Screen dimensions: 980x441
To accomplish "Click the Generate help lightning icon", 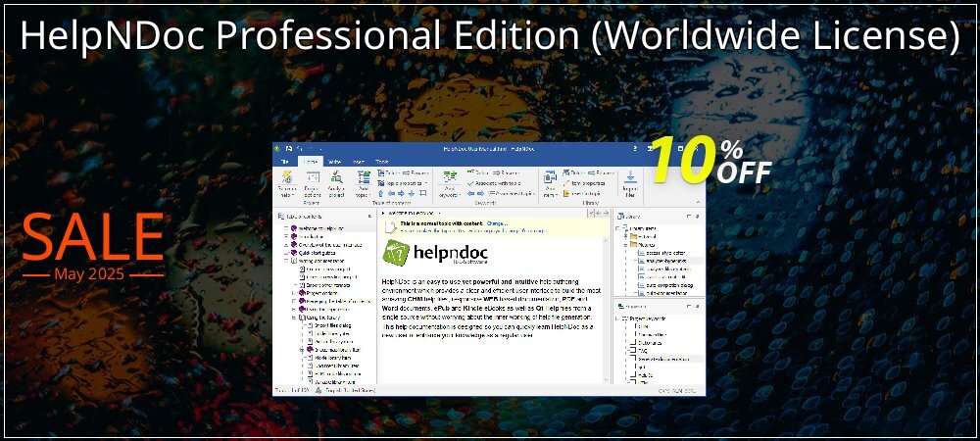I will tap(287, 176).
